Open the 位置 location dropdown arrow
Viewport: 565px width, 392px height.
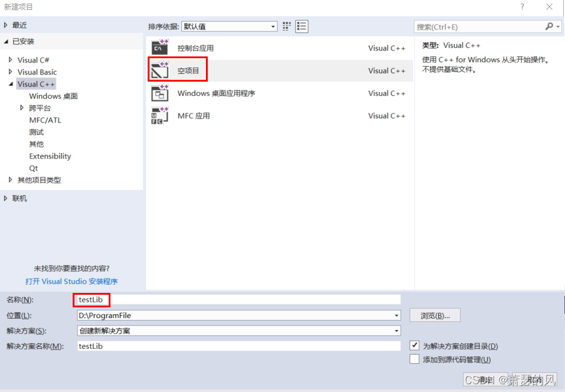[x=396, y=315]
